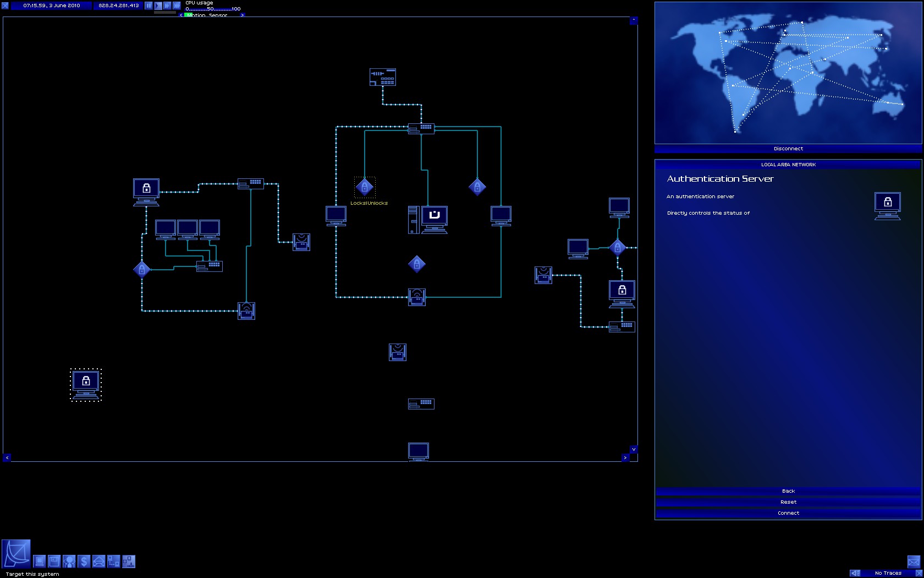Image resolution: width=924 pixels, height=578 pixels.
Task: Open the hardware gateway icon
Action: (x=40, y=561)
